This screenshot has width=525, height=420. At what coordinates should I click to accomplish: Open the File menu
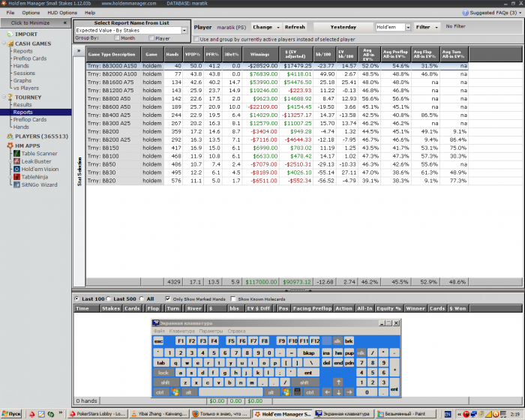coord(10,13)
